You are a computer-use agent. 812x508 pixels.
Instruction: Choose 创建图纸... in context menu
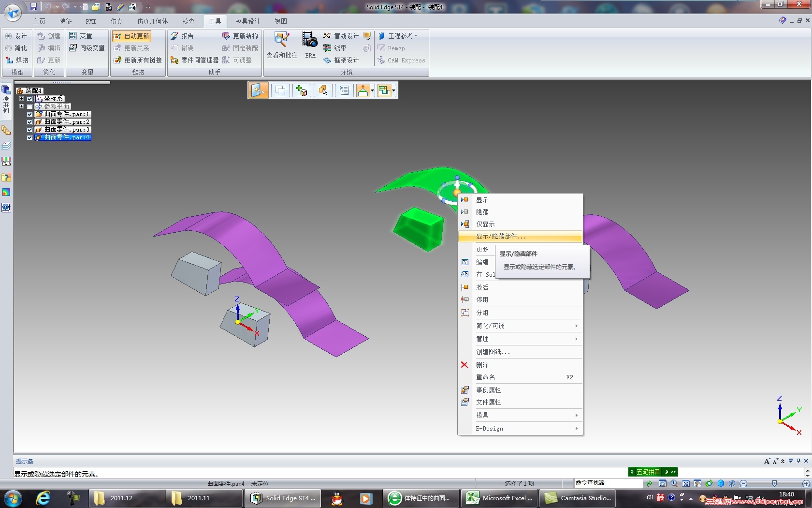(x=520, y=352)
